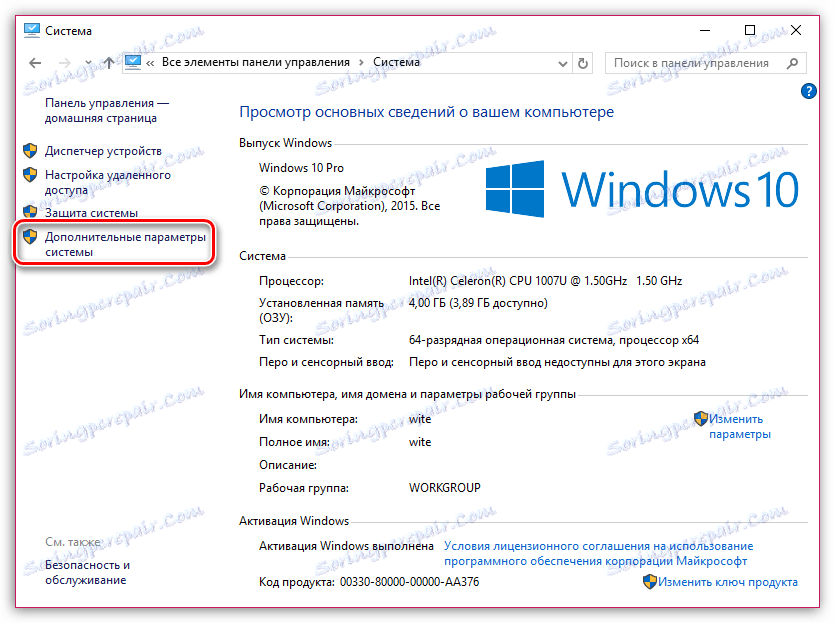Expand the chevron between breadcrumb segments
This screenshot has width=835, height=623.
(x=361, y=63)
